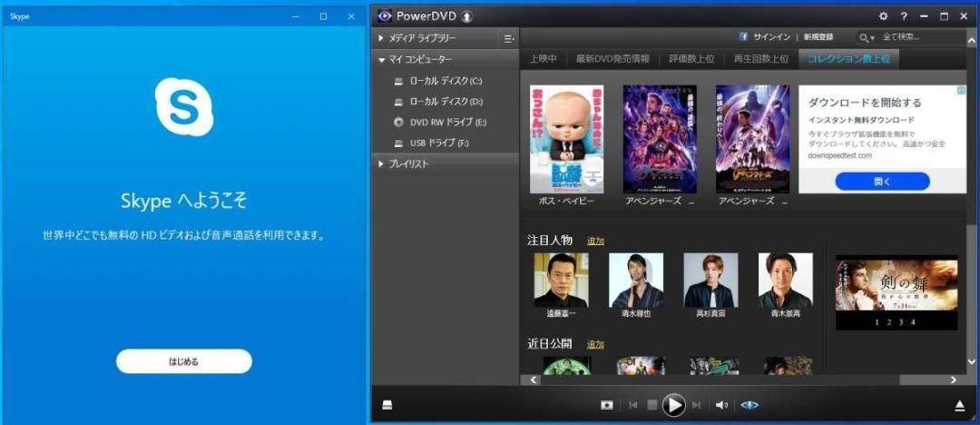Image resolution: width=980 pixels, height=425 pixels.
Task: Click the horizontal scrollbar left arrow
Action: coord(534,380)
